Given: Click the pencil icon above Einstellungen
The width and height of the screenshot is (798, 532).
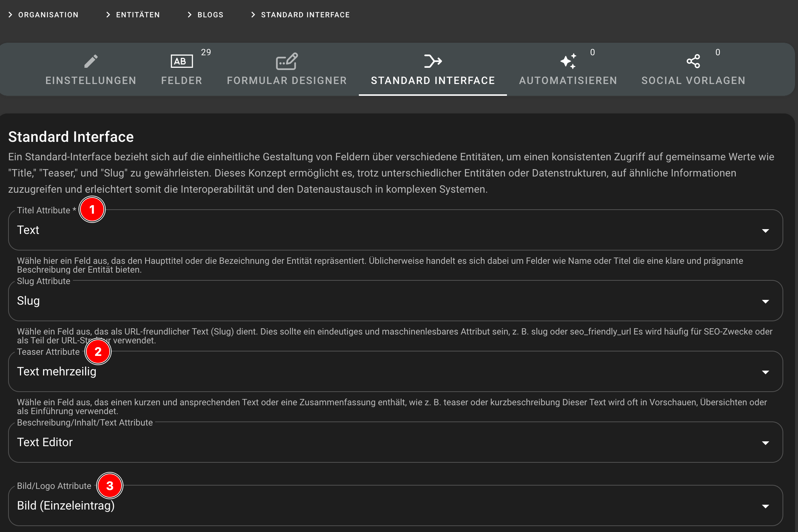Looking at the screenshot, I should click(91, 61).
